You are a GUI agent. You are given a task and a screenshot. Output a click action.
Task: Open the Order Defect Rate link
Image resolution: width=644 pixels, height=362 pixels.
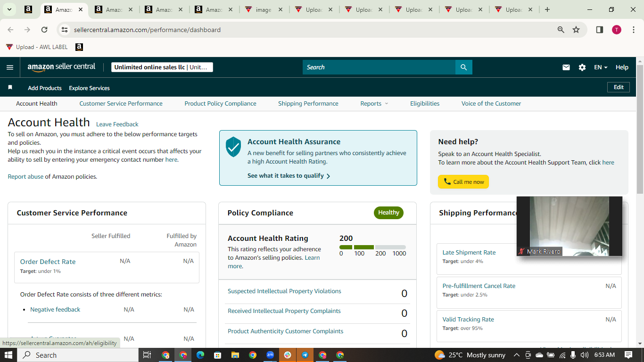(48, 262)
